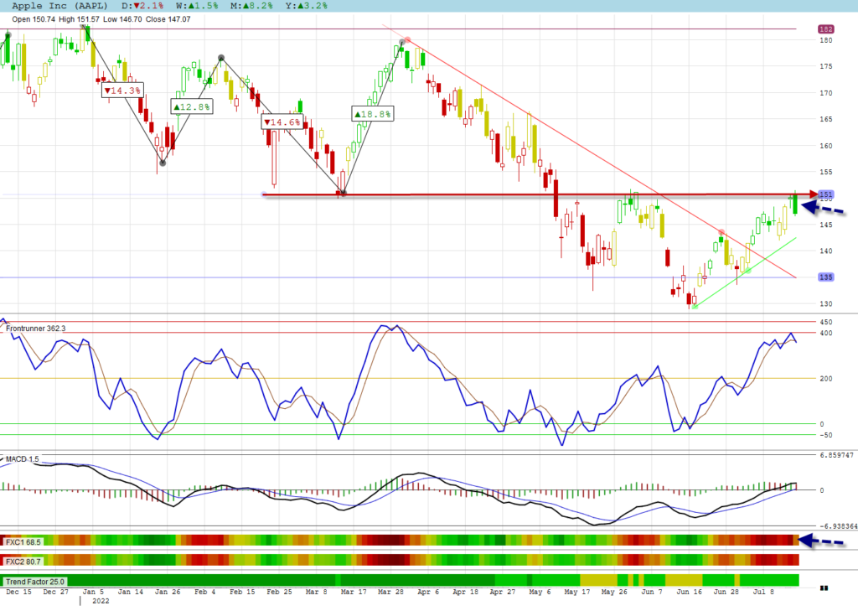
Task: Click the Trend Factor 25.0 label
Action: click(35, 582)
